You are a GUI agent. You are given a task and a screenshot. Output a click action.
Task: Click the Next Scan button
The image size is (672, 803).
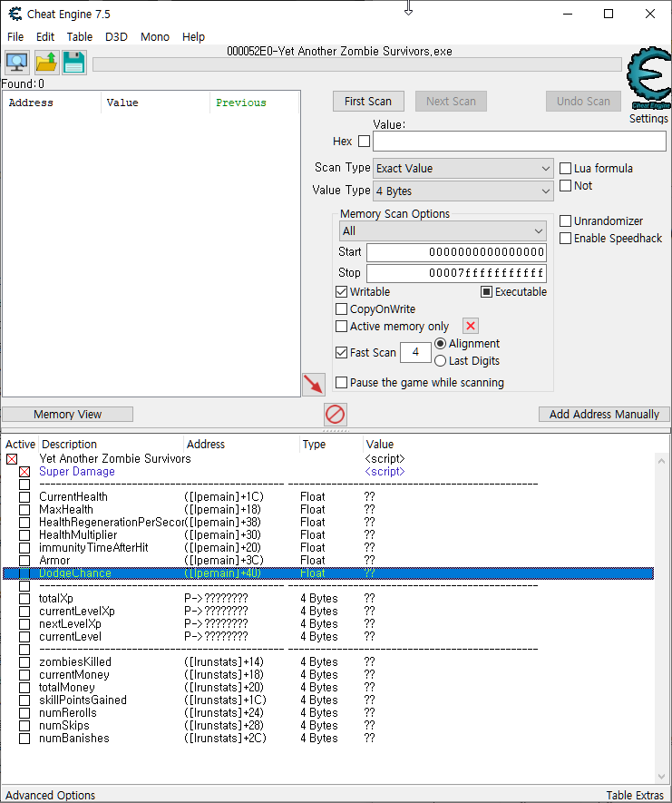[x=451, y=102]
